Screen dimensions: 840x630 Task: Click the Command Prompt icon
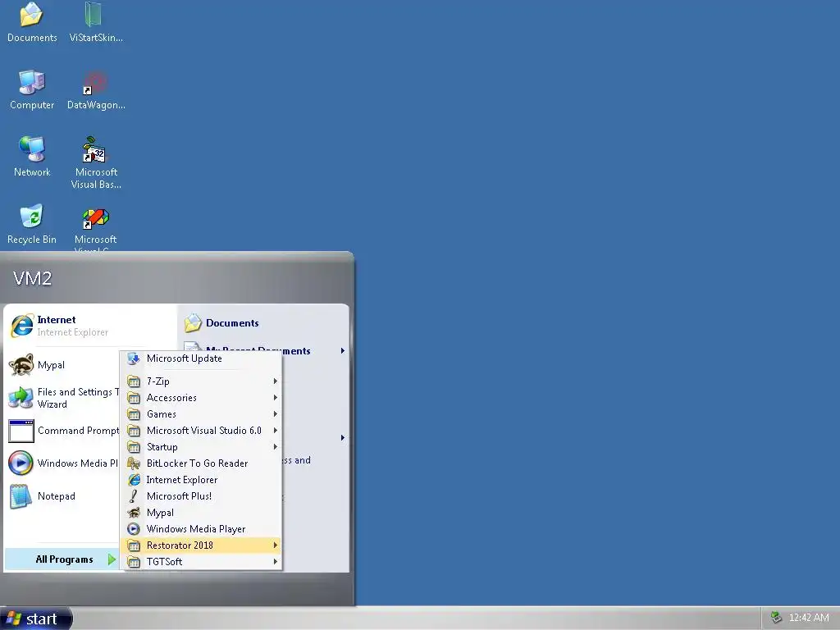pos(21,431)
